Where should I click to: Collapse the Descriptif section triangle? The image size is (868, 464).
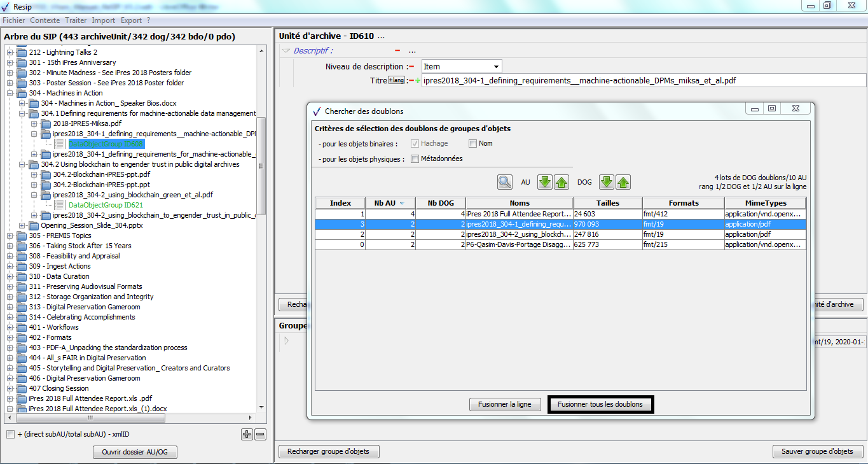click(x=286, y=51)
